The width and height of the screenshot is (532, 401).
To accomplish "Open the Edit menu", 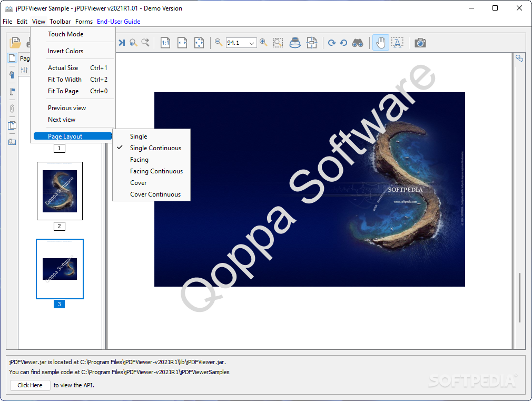I will coord(22,22).
